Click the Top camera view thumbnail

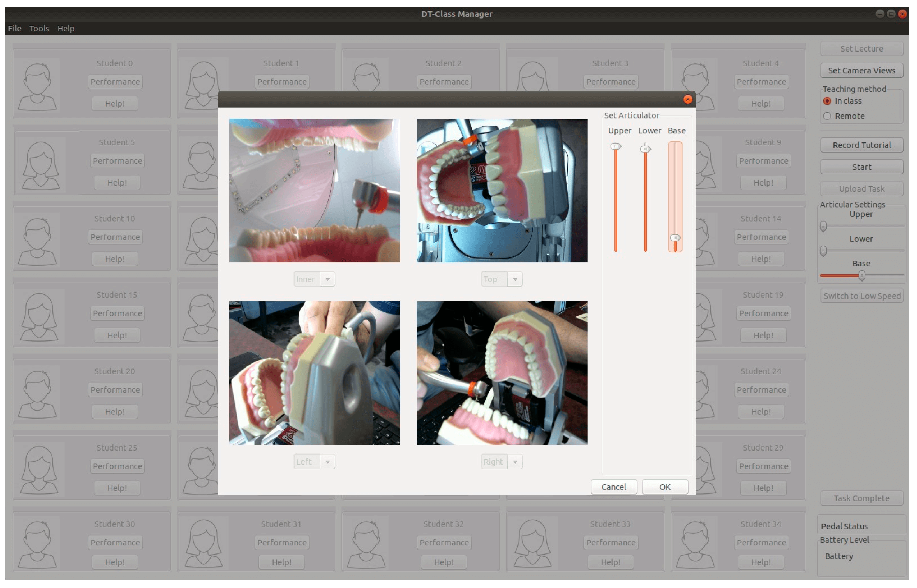click(502, 190)
